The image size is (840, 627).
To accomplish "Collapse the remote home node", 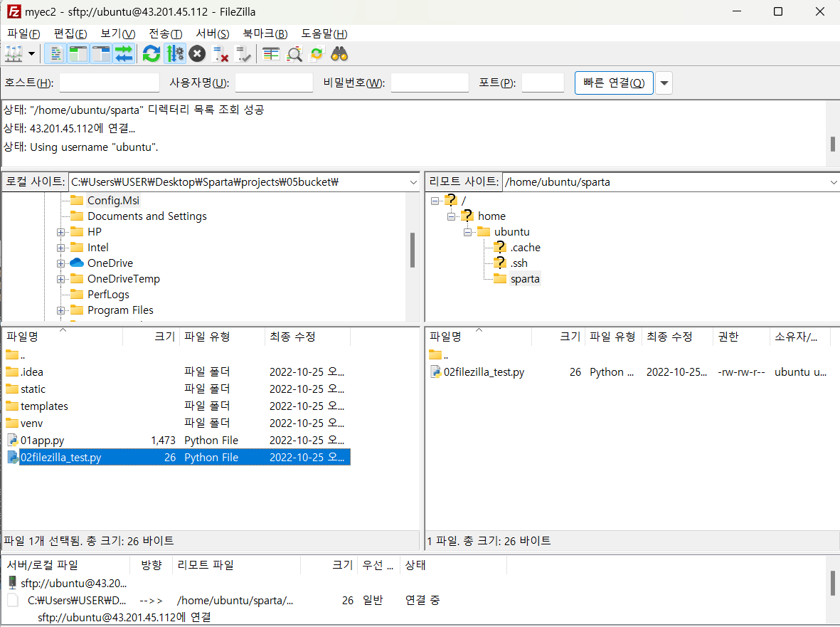I will click(451, 216).
